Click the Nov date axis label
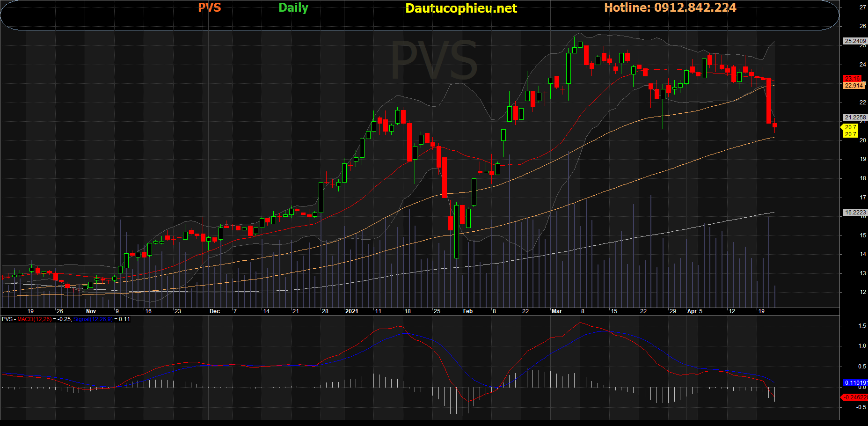The height and width of the screenshot is (426, 868). (91, 311)
